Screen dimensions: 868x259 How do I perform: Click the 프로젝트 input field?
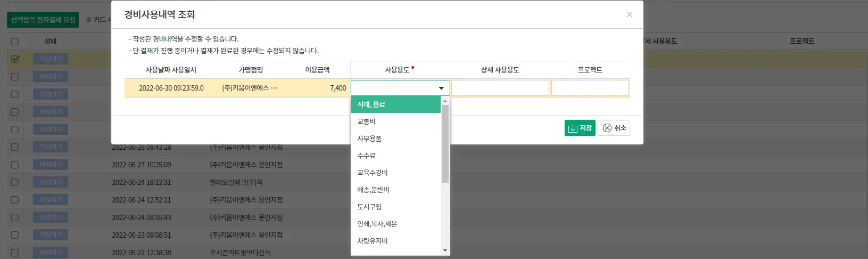590,88
